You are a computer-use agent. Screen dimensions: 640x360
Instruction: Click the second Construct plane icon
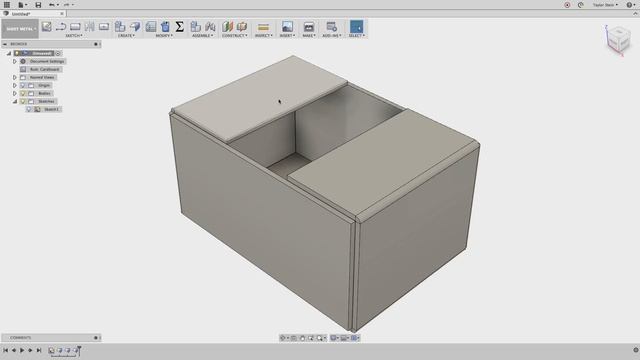click(242, 27)
